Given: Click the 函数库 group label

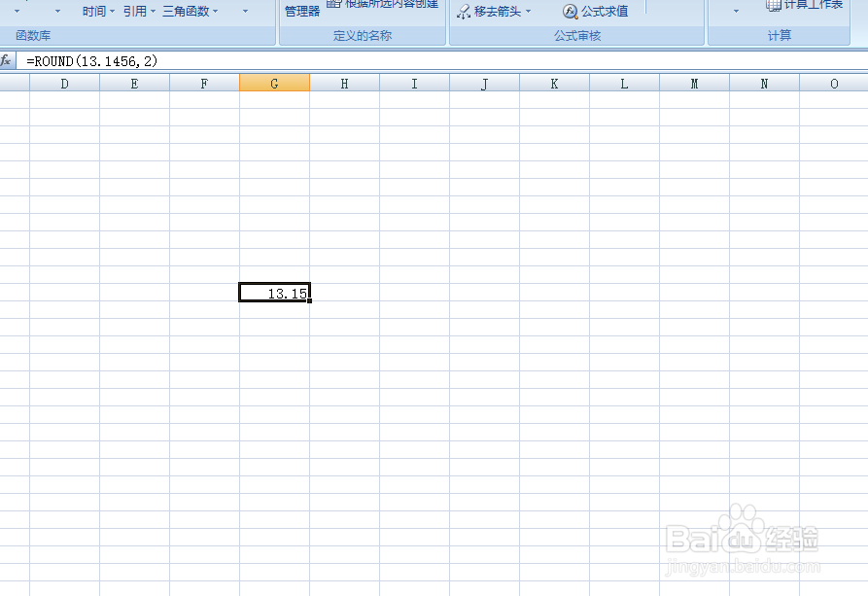Looking at the screenshot, I should tap(33, 35).
